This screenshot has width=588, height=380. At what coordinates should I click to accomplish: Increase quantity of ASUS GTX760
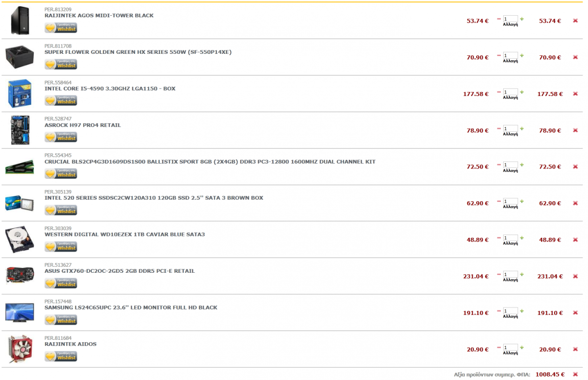point(522,275)
